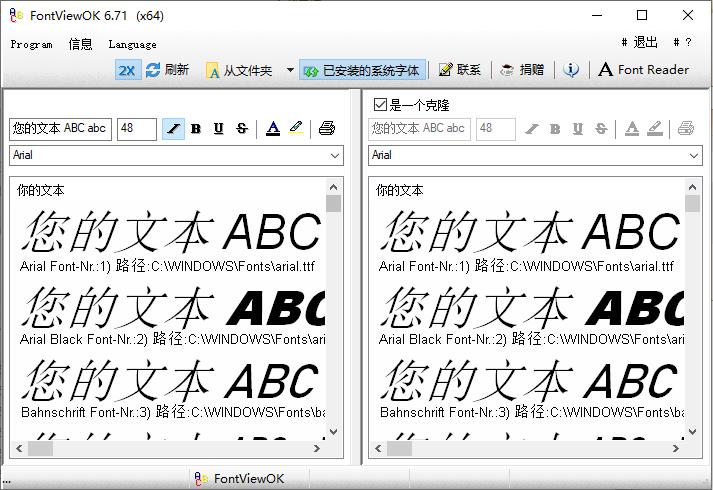This screenshot has width=713, height=490.
Task: Click the print icon in left pane
Action: point(326,129)
